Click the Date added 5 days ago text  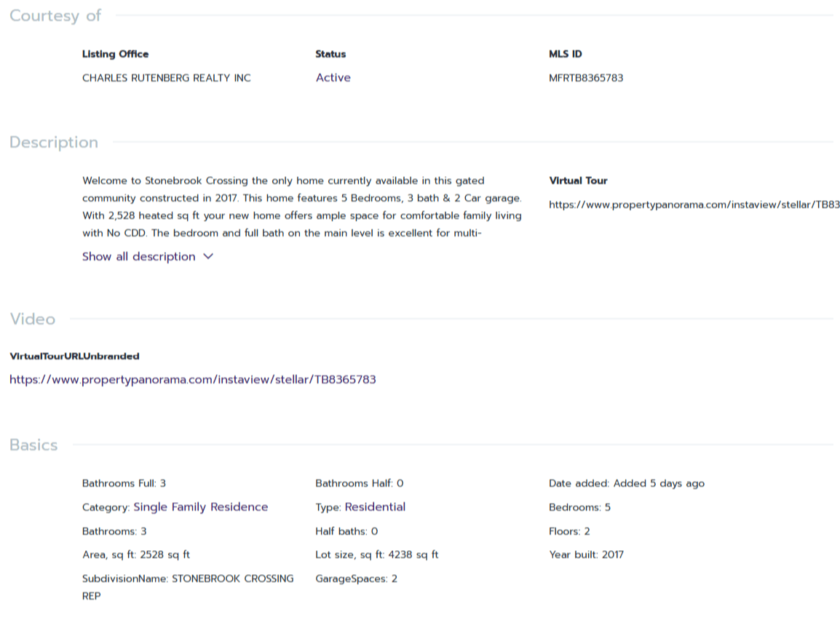(626, 483)
